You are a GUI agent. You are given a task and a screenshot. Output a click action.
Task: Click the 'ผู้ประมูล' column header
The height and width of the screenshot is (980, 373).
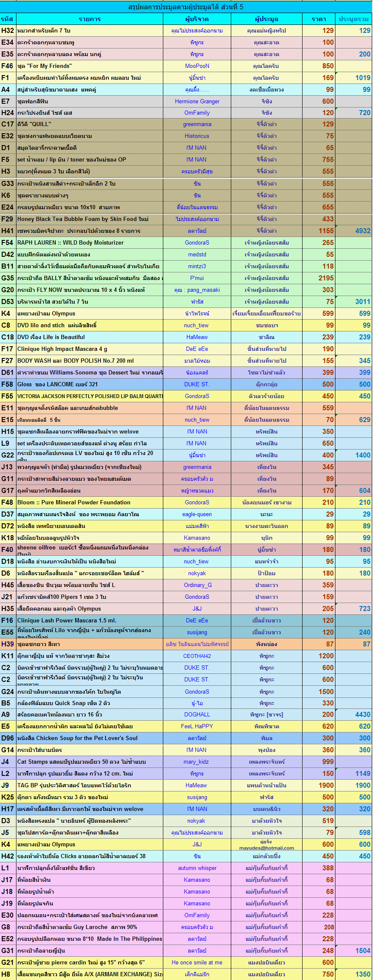267,19
